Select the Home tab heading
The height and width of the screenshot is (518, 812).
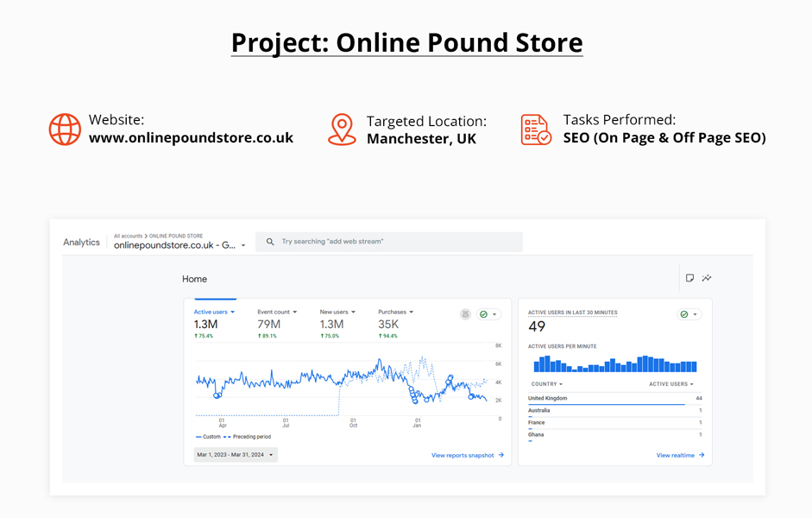click(194, 279)
